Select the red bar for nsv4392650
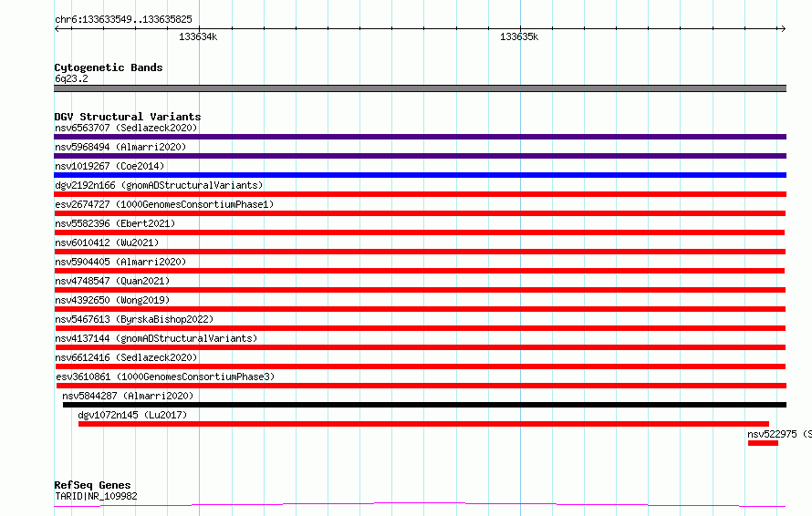812x516 pixels. pos(420,309)
